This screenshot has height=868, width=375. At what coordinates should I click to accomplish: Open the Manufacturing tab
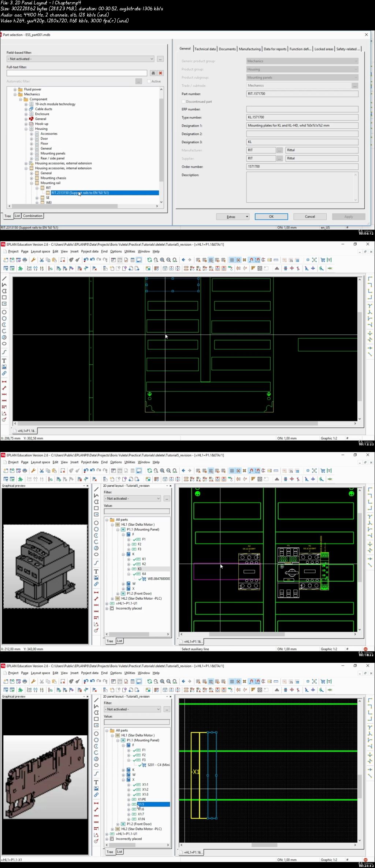click(250, 49)
